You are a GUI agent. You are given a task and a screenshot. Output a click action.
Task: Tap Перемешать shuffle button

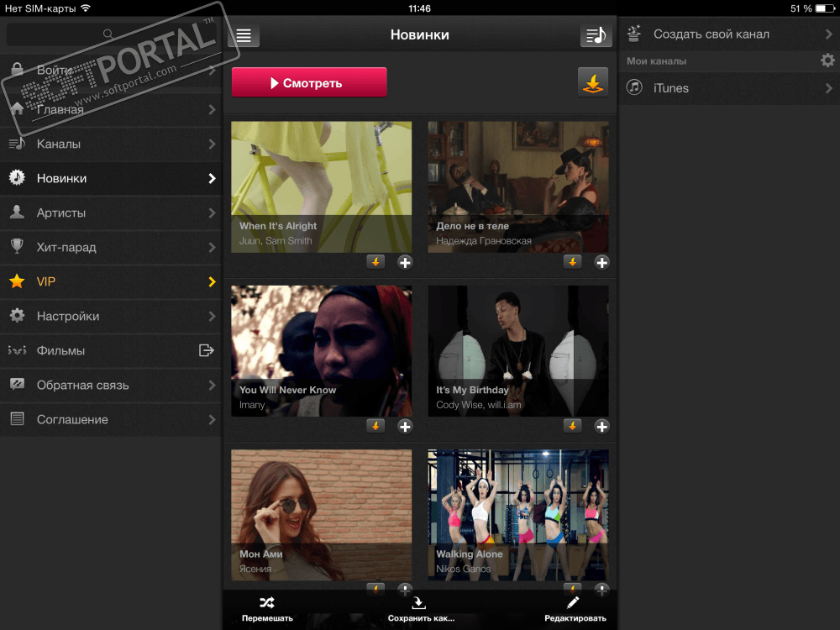click(267, 609)
